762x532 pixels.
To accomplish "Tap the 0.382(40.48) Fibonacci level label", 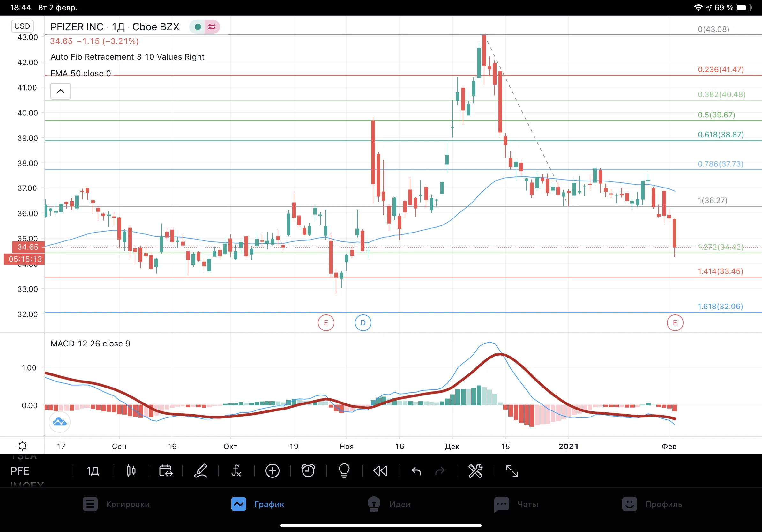I will click(x=721, y=94).
